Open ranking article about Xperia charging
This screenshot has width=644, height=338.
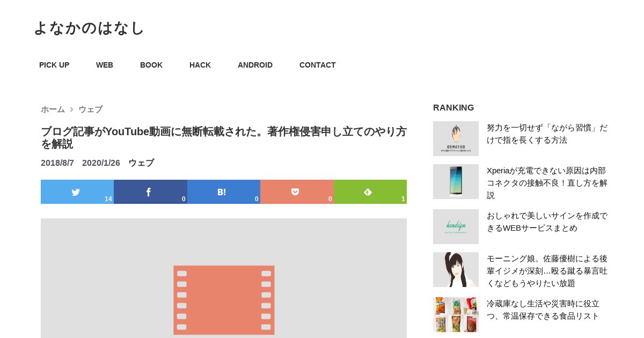click(x=547, y=182)
